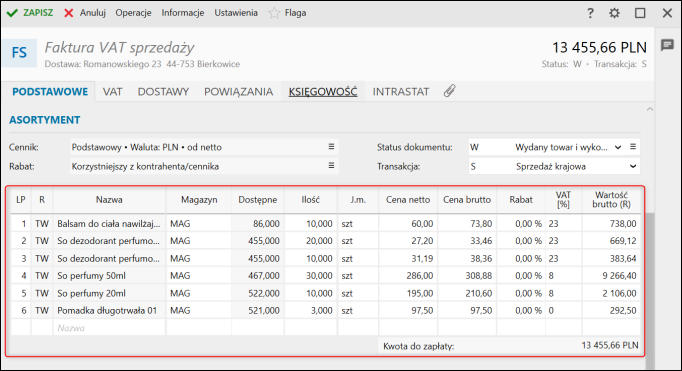Switch to the PODSTAWOWE tab

[50, 92]
